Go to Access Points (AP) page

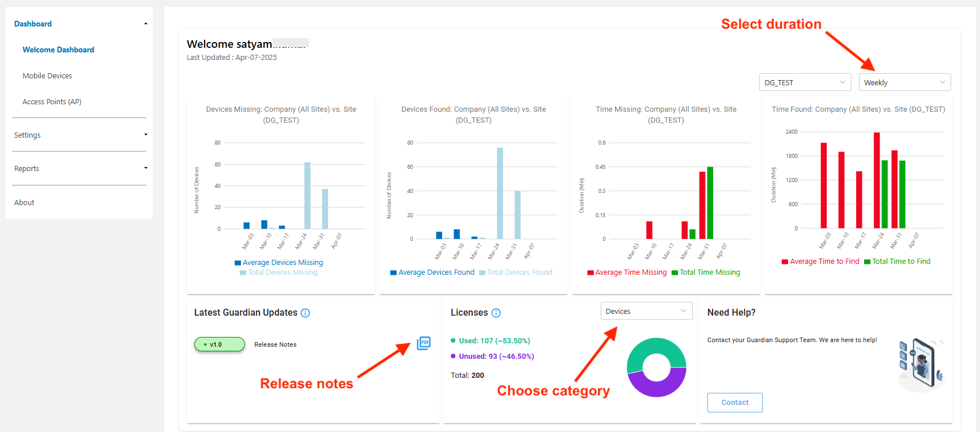tap(52, 101)
